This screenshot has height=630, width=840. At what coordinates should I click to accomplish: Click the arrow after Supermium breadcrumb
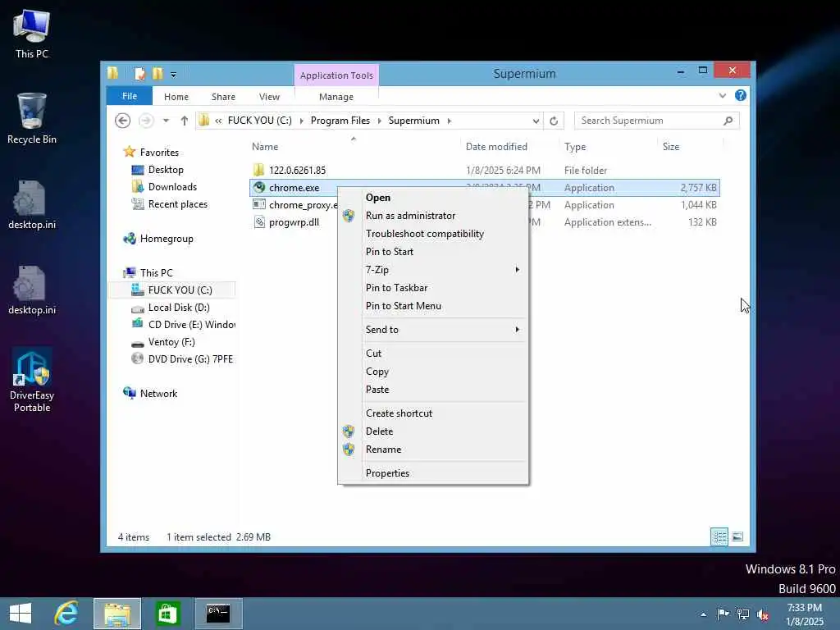pyautogui.click(x=449, y=121)
